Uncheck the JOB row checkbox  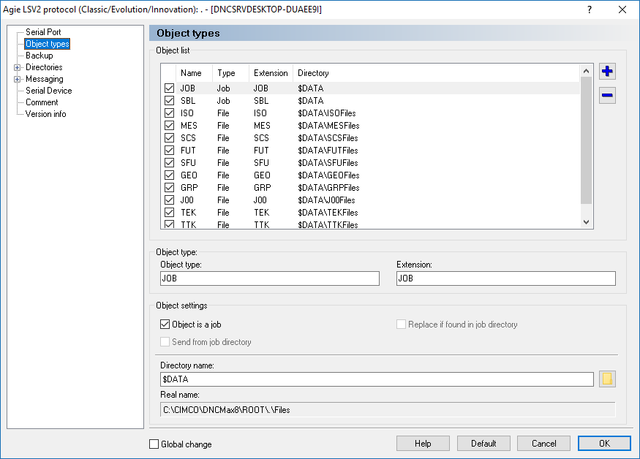coord(169,88)
